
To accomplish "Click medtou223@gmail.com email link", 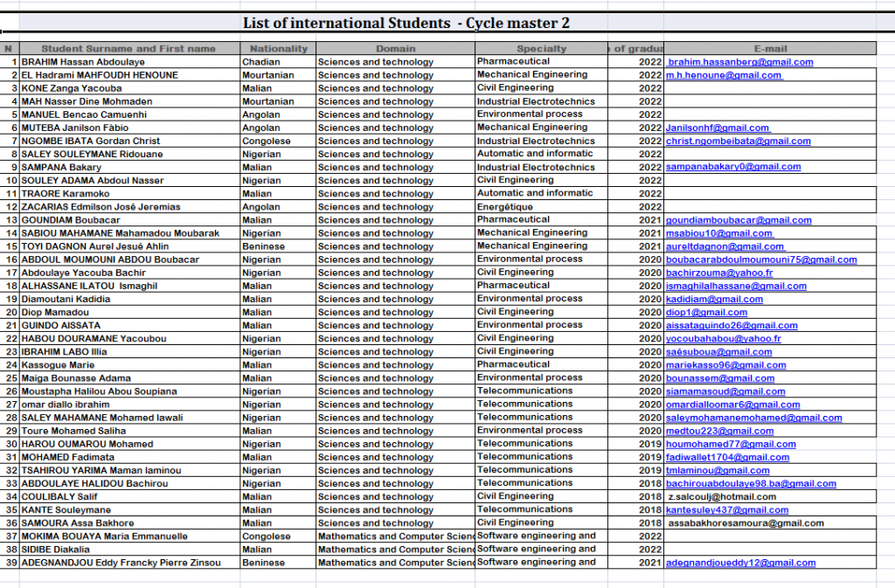I will 720,431.
